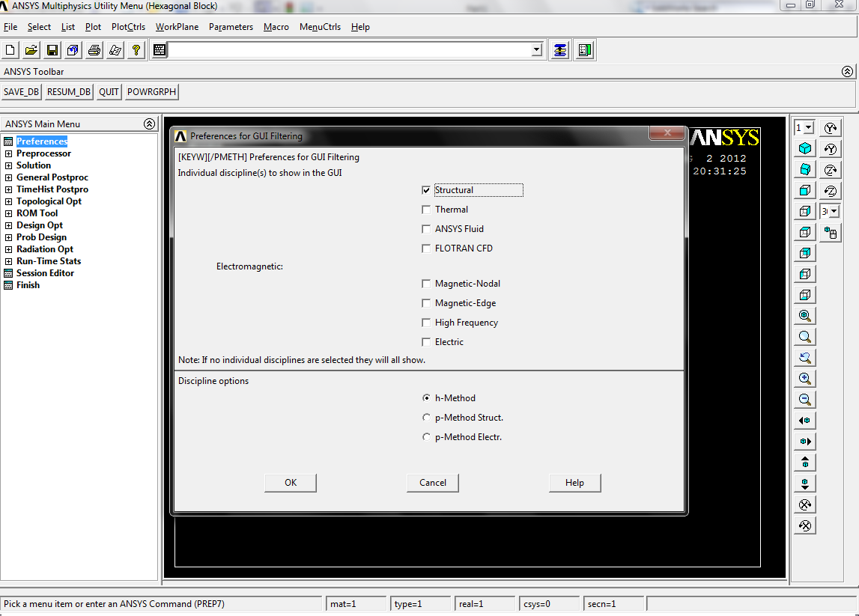The width and height of the screenshot is (859, 616).
Task: Uncheck the Structural discipline checkbox
Action: (x=425, y=189)
